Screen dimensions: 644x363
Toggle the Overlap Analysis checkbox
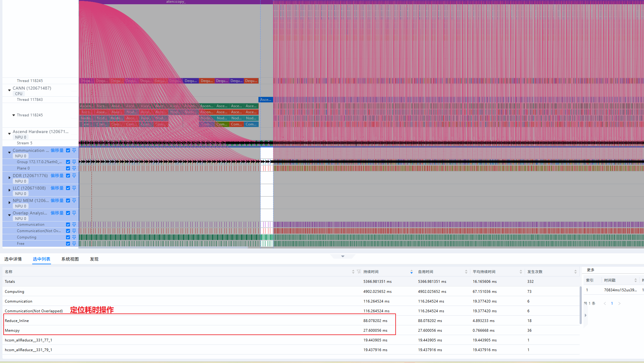pos(68,213)
